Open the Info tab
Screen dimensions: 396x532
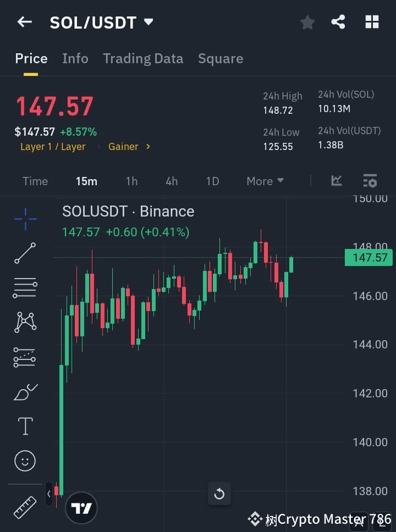click(75, 59)
